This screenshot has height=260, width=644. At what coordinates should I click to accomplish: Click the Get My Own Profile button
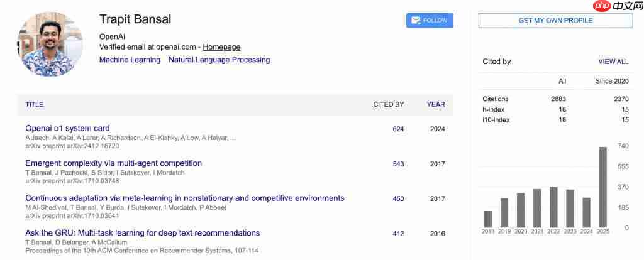pyautogui.click(x=555, y=21)
